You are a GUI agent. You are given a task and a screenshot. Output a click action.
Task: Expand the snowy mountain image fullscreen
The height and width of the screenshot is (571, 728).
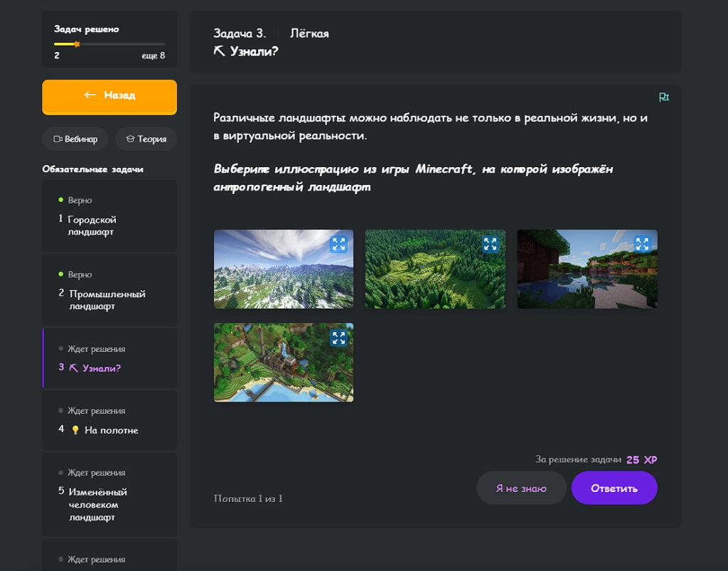339,244
